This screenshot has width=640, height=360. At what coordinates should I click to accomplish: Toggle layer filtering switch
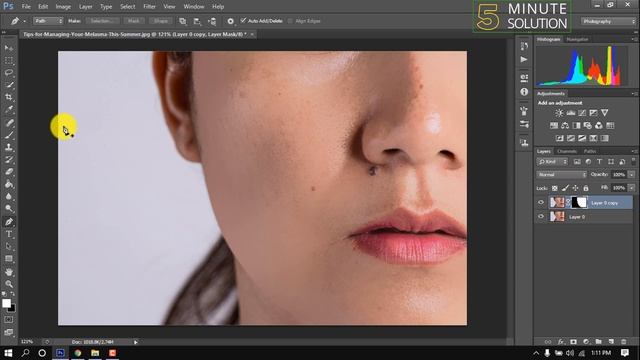tap(633, 161)
